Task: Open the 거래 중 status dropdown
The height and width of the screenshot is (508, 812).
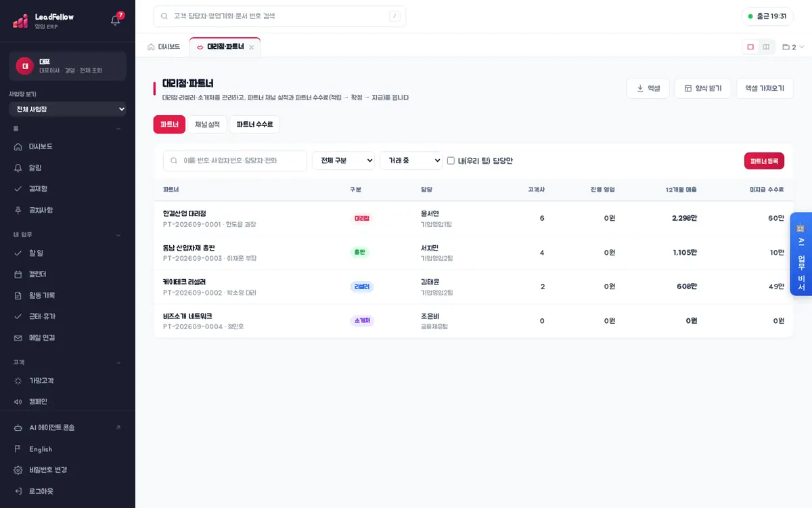Action: (x=411, y=161)
